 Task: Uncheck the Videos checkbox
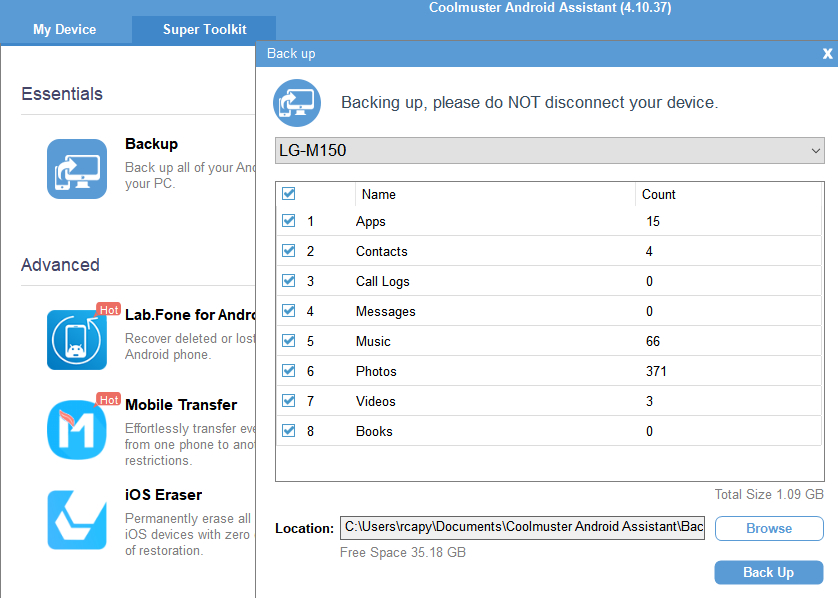pos(289,400)
